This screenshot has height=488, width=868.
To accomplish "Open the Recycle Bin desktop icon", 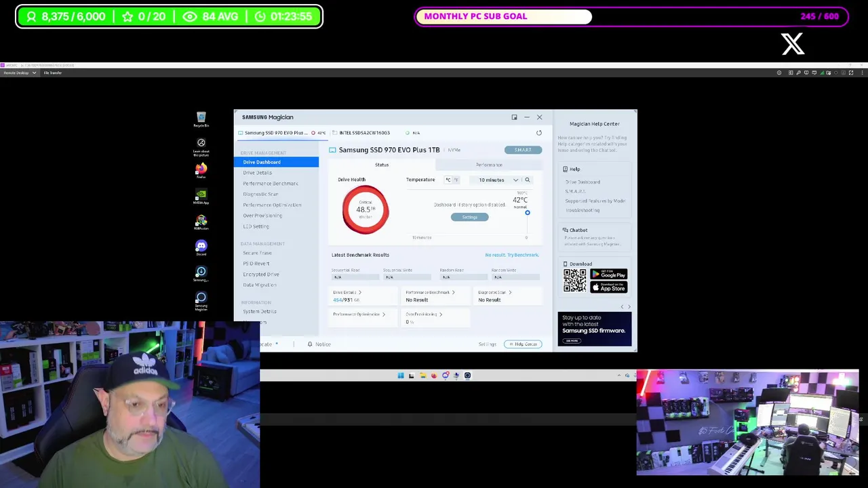I will pos(201,119).
